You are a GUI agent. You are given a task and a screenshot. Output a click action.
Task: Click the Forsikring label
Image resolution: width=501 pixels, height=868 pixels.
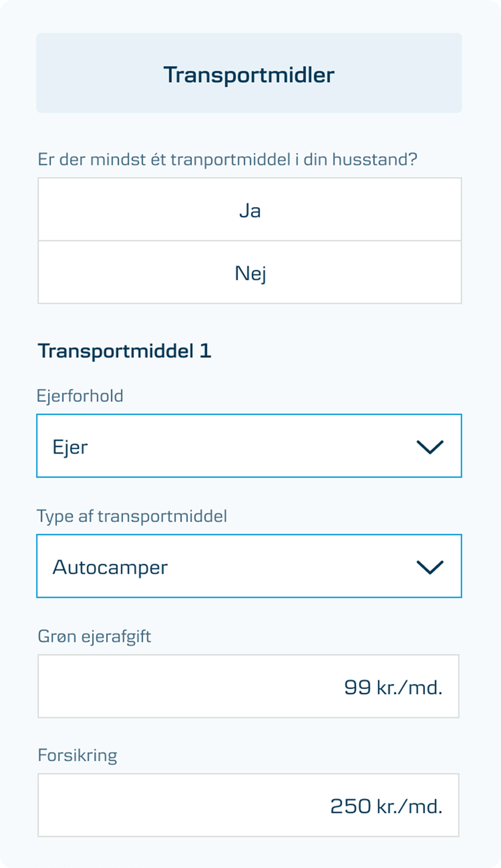tap(77, 755)
